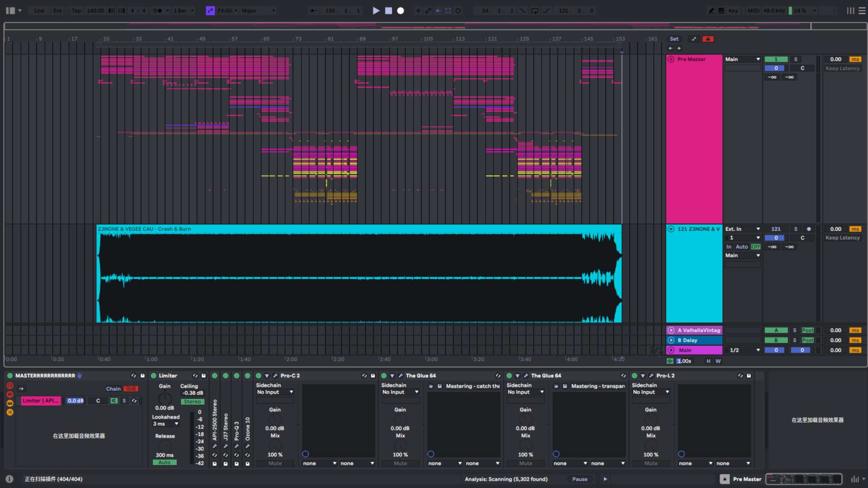The width and height of the screenshot is (868, 488).
Task: Open the Ext. In input type dropdown
Action: [x=742, y=229]
